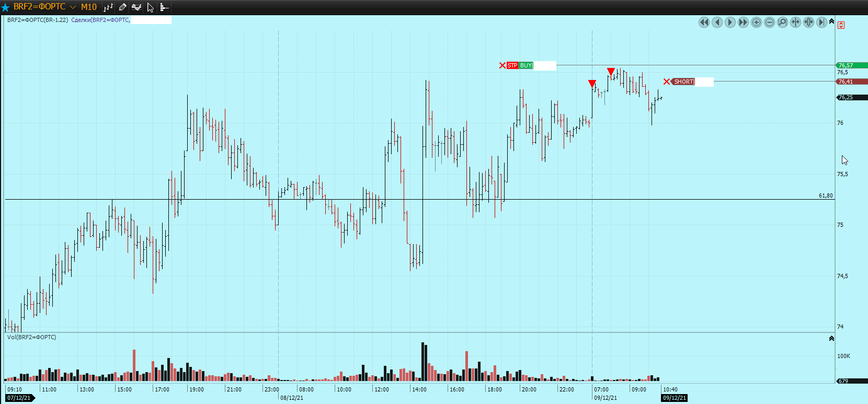Jump chart fast forward
Screen dimensions: 868x404
point(744,22)
